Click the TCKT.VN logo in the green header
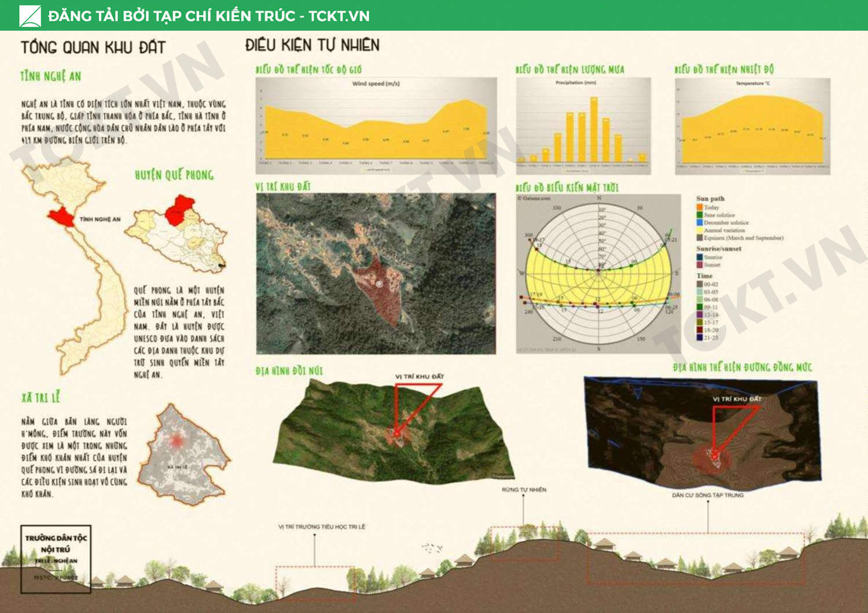This screenshot has width=868, height=613. (30, 16)
